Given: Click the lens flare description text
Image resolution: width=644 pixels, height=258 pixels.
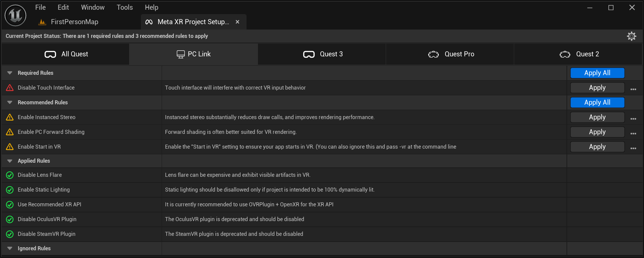Looking at the screenshot, I should coord(238,175).
